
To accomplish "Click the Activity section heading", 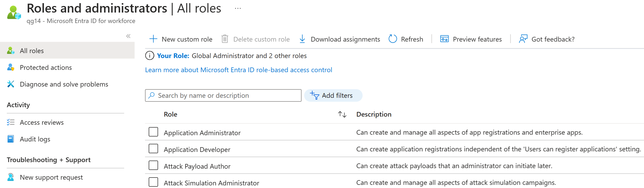I will (x=18, y=105).
